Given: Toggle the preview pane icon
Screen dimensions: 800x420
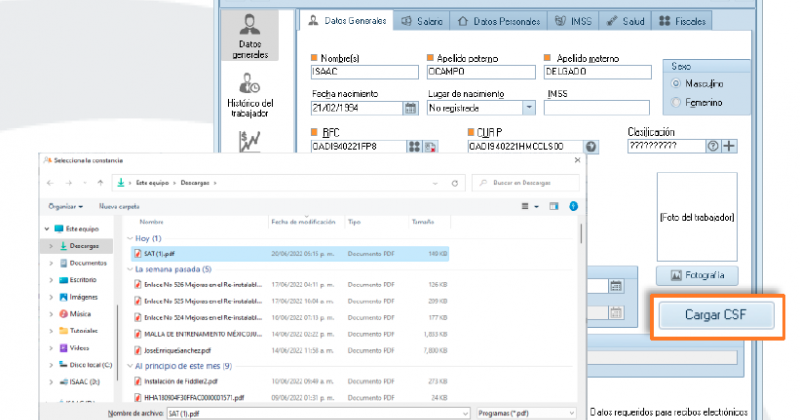Looking at the screenshot, I should click(x=554, y=206).
